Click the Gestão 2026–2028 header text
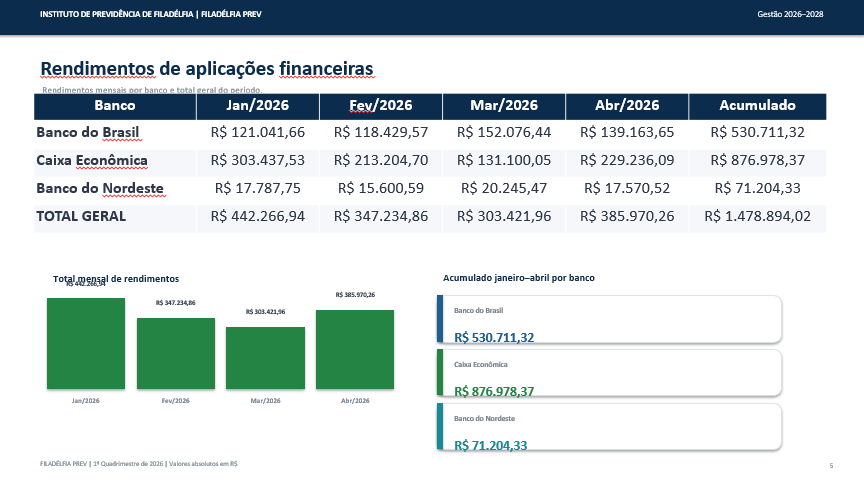Screen dimensions: 864x487 pos(790,14)
